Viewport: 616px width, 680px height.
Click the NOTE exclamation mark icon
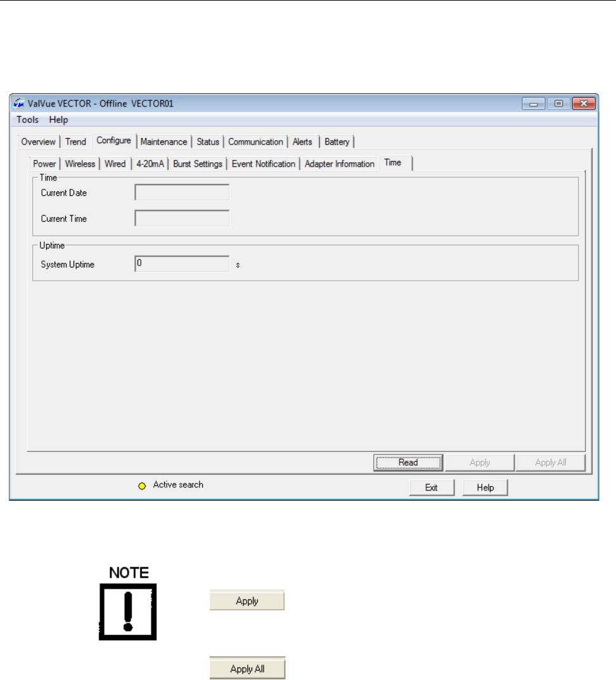coord(128,612)
